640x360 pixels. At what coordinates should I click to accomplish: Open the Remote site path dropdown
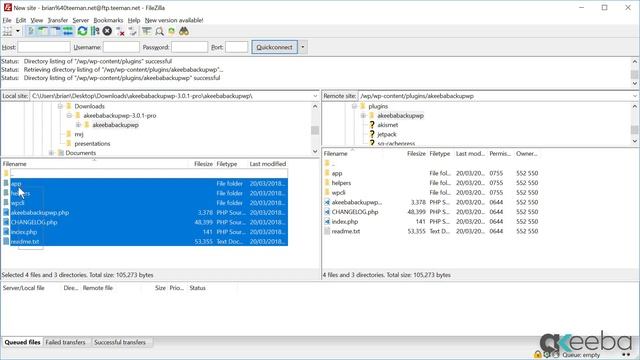pos(635,96)
